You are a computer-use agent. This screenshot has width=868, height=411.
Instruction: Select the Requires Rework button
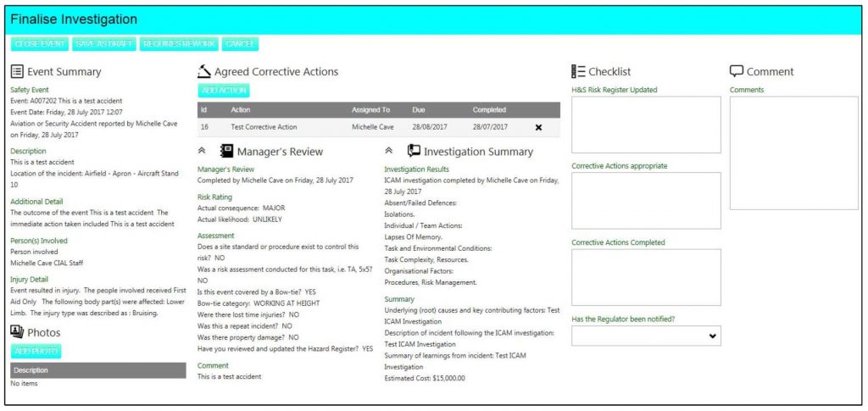click(179, 43)
